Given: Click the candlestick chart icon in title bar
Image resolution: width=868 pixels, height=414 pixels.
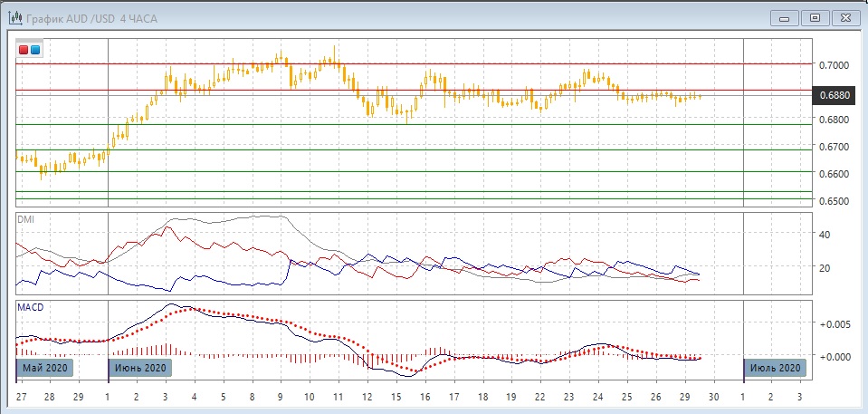Looking at the screenshot, I should point(14,17).
